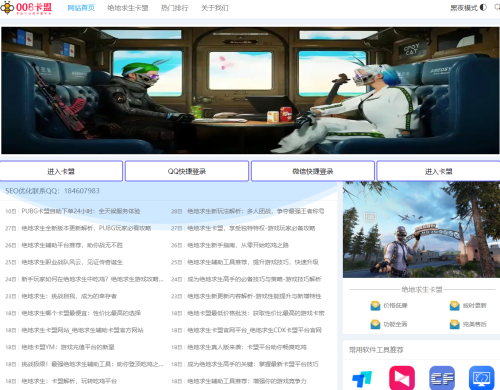Click the 进入卡盟 button beside QQ快捷登录
Viewport: 500px width, 390px height.
pos(61,171)
